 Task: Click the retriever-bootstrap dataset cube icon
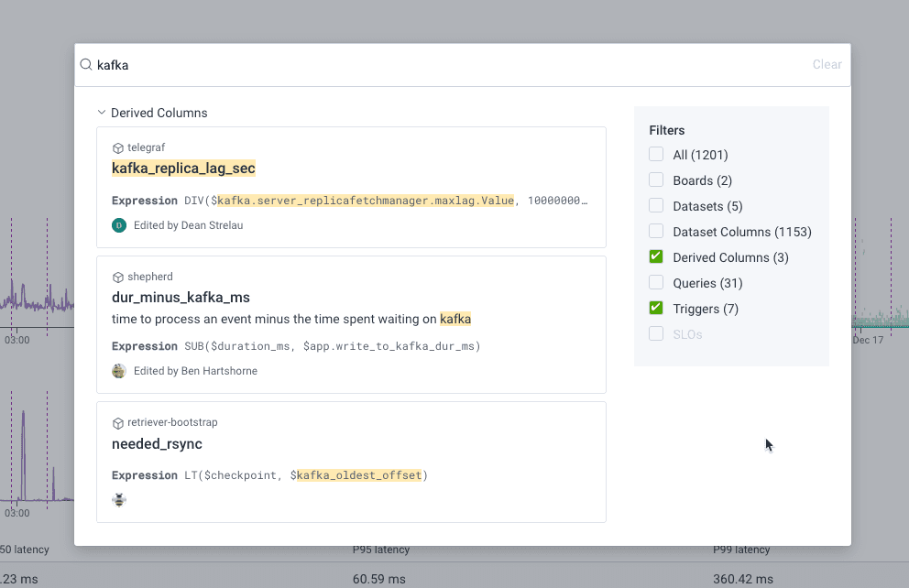click(x=118, y=423)
